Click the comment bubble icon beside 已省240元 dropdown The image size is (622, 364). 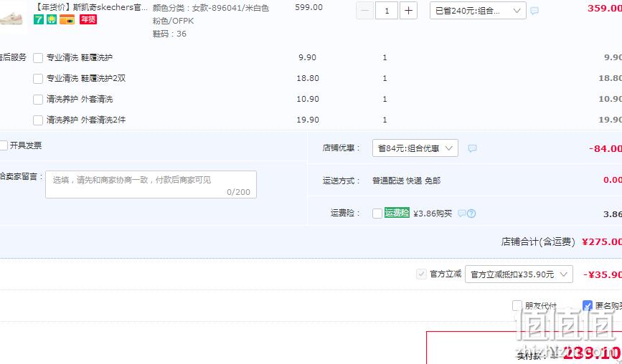(x=534, y=11)
